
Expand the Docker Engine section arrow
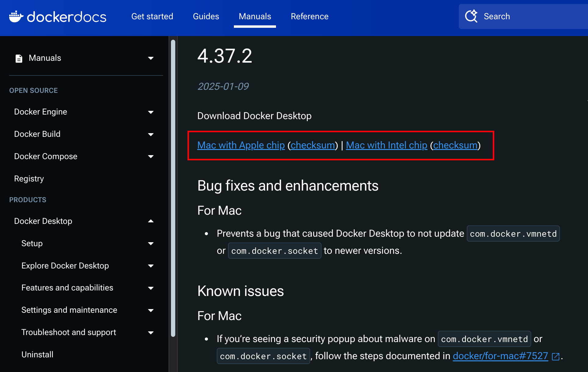point(151,112)
